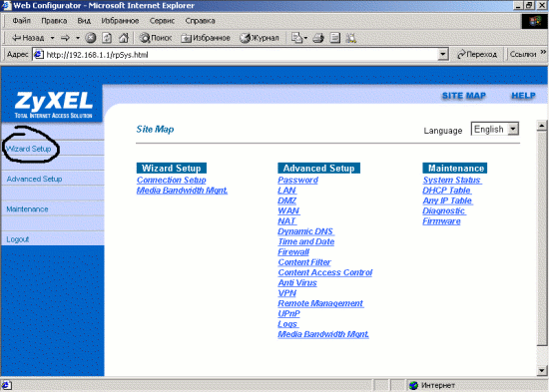Click the page scrollbar up arrow

tap(542, 126)
